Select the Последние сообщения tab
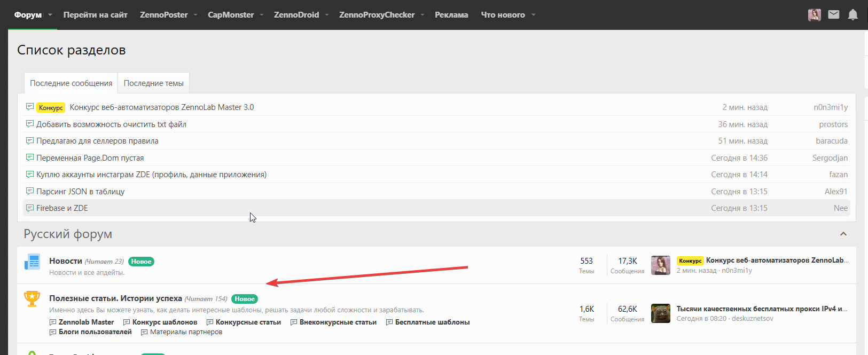The width and height of the screenshot is (868, 355). pos(71,83)
